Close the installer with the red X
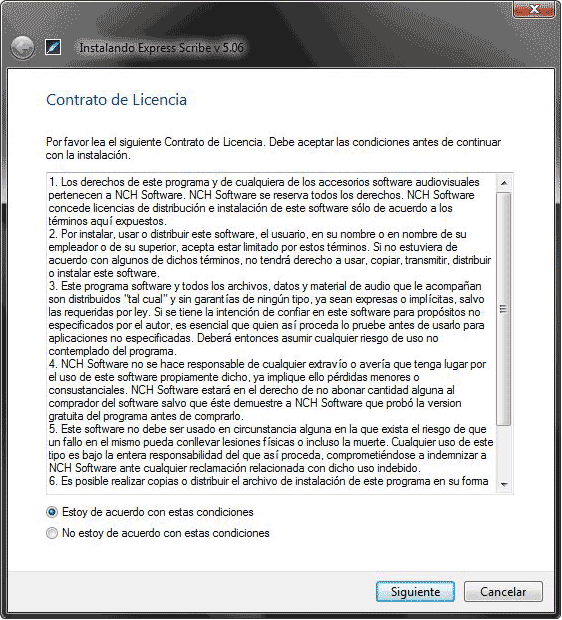This screenshot has width=562, height=620. [533, 9]
